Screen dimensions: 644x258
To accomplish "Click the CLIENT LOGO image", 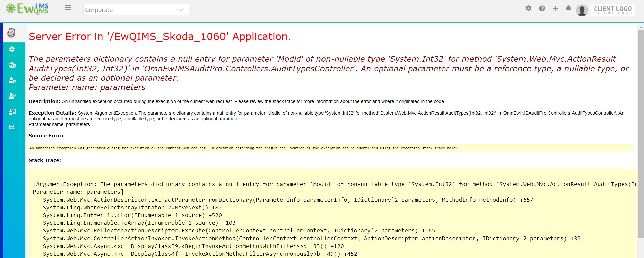I will (613, 10).
